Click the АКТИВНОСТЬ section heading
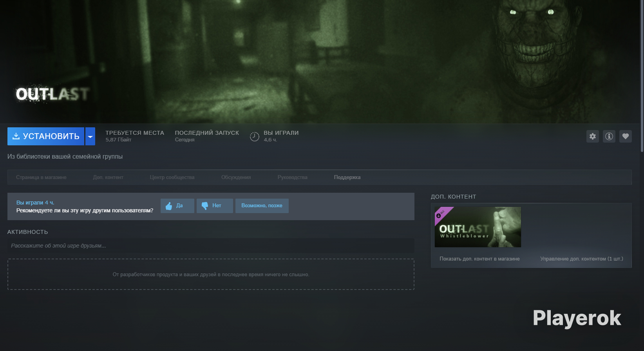 click(28, 232)
